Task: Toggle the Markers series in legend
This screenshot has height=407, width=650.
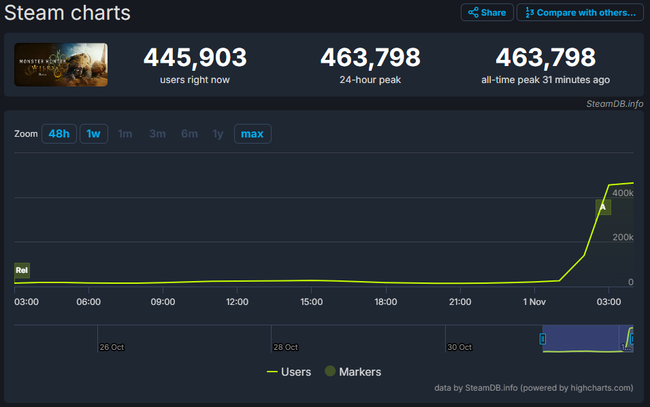Action: pos(353,372)
